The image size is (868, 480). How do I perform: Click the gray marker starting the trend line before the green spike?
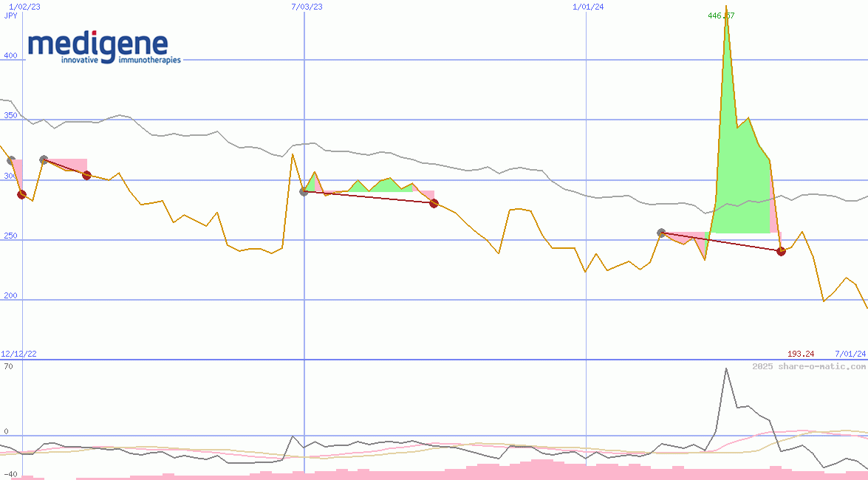[x=661, y=233]
